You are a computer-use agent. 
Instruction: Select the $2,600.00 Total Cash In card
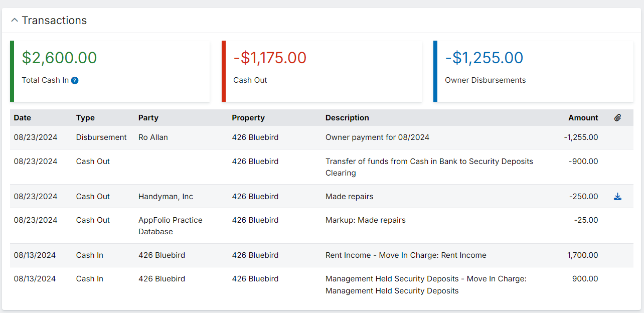[x=110, y=71]
